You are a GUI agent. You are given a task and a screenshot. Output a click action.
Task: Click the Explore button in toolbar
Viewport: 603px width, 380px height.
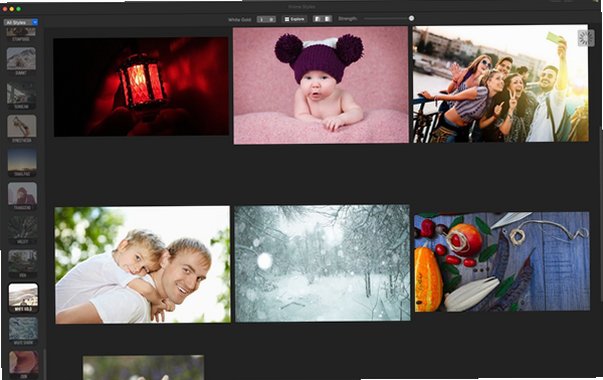[x=294, y=19]
